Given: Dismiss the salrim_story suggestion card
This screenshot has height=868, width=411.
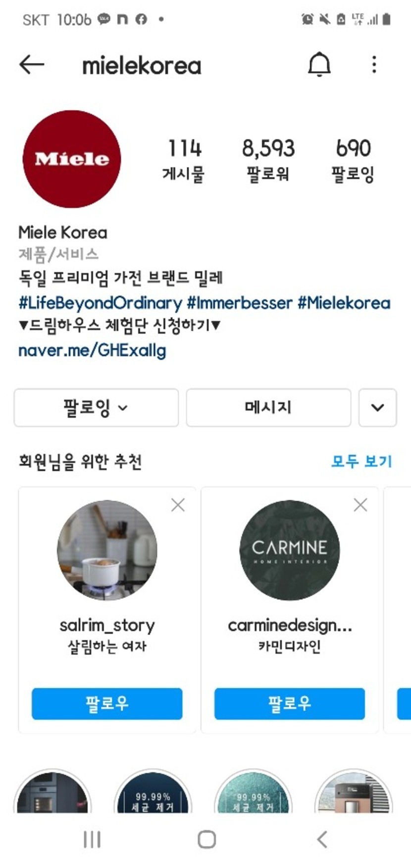Looking at the screenshot, I should tap(178, 505).
